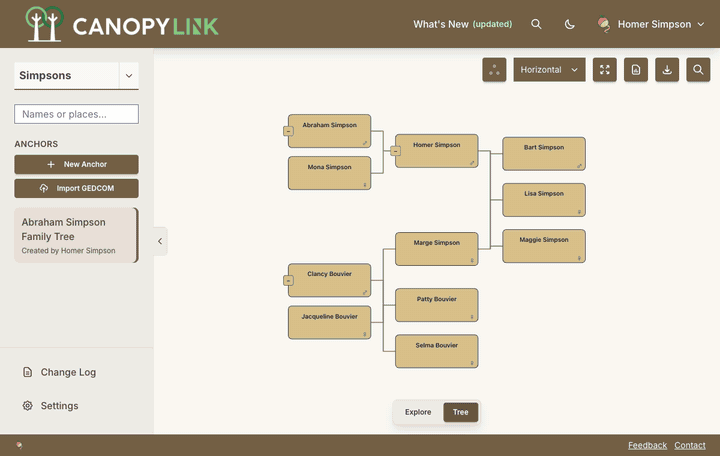Viewport: 720px width, 456px height.
Task: Click the female icon on Mona Simpson card
Action: 365,185
